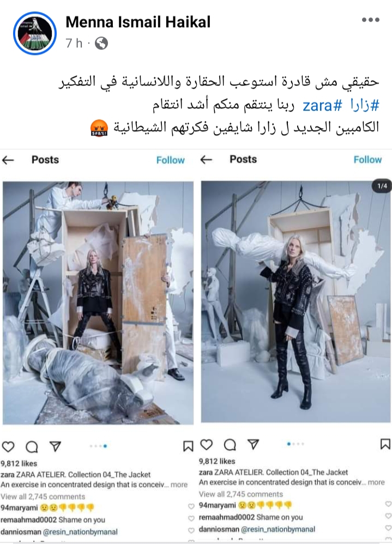This screenshot has height=545, width=392.
Task: Expand right caption with 'more'
Action: [x=376, y=482]
